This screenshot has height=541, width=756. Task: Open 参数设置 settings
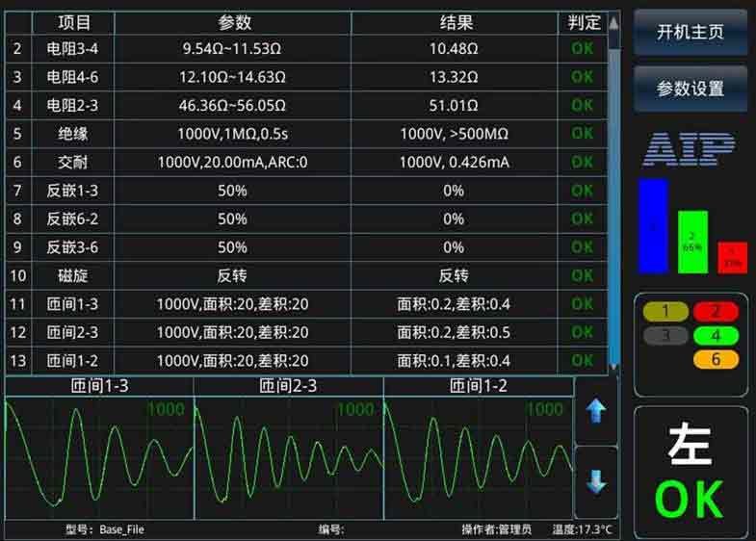click(x=690, y=89)
